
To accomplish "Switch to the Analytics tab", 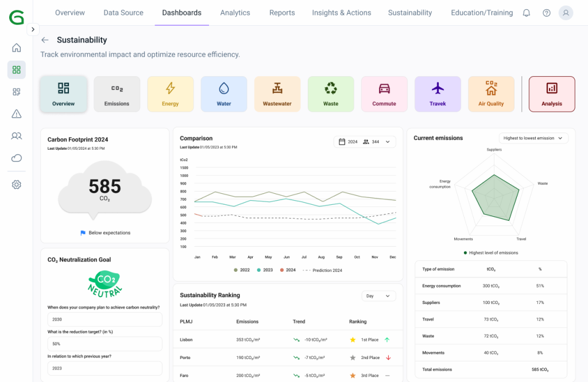I will [x=235, y=13].
